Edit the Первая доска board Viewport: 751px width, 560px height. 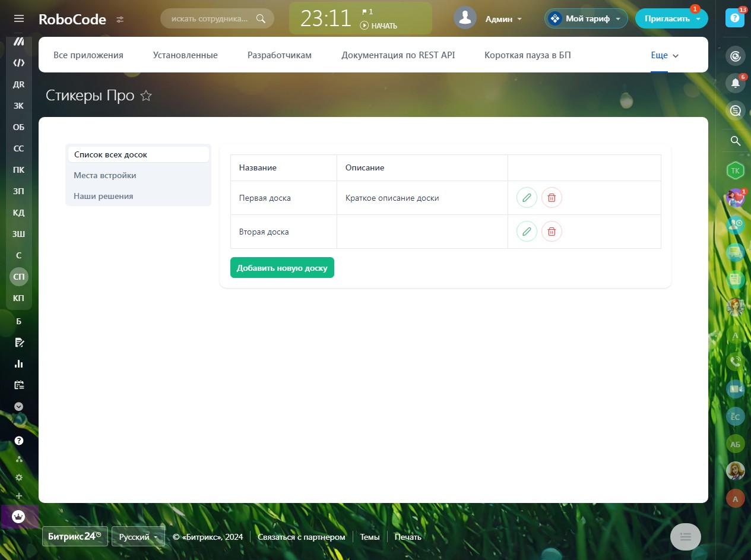point(527,198)
